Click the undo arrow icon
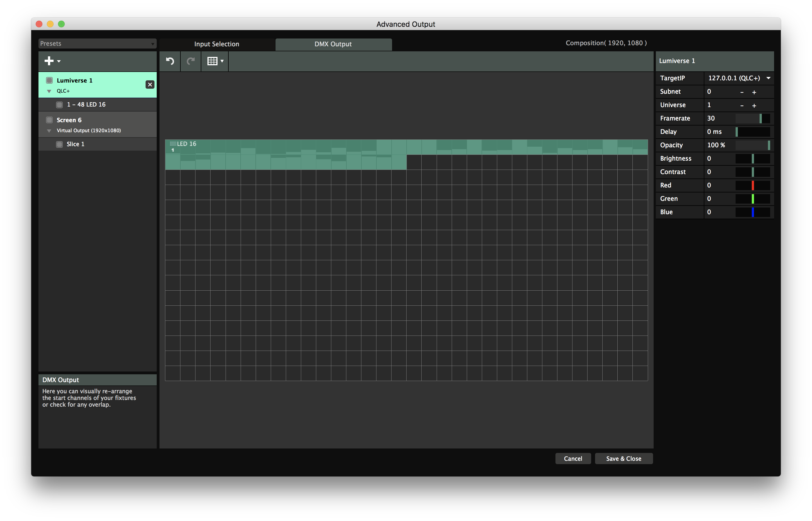Viewport: 812px width, 521px height. [170, 61]
